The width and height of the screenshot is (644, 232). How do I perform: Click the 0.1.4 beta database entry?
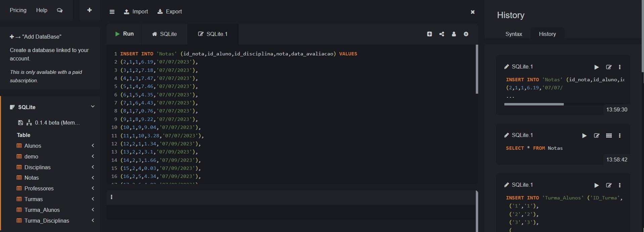coord(57,123)
